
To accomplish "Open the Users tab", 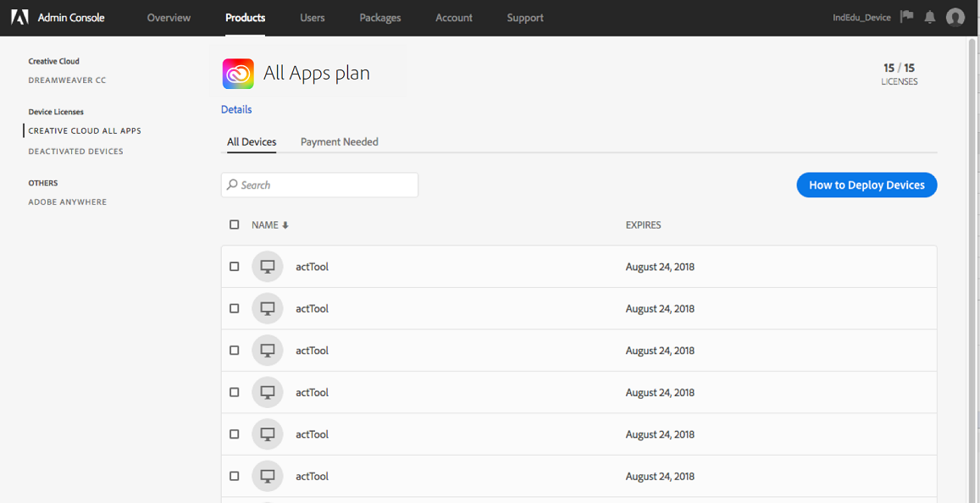I will point(313,18).
